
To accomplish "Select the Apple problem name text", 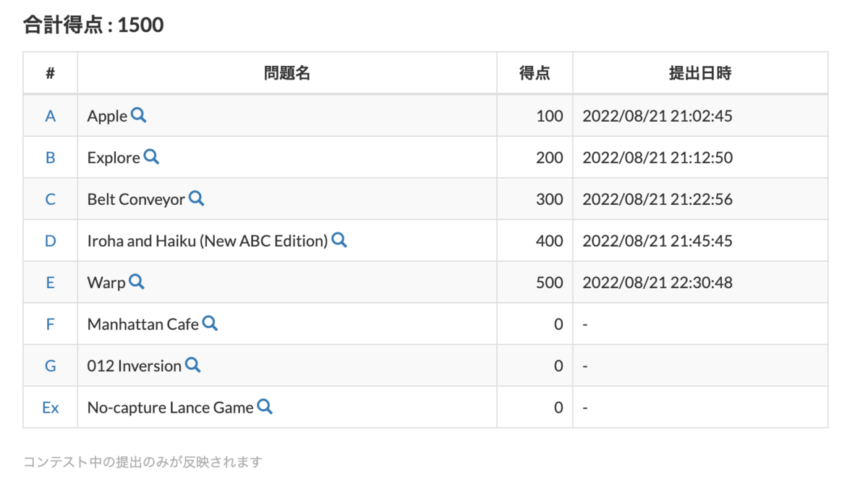I will 107,115.
